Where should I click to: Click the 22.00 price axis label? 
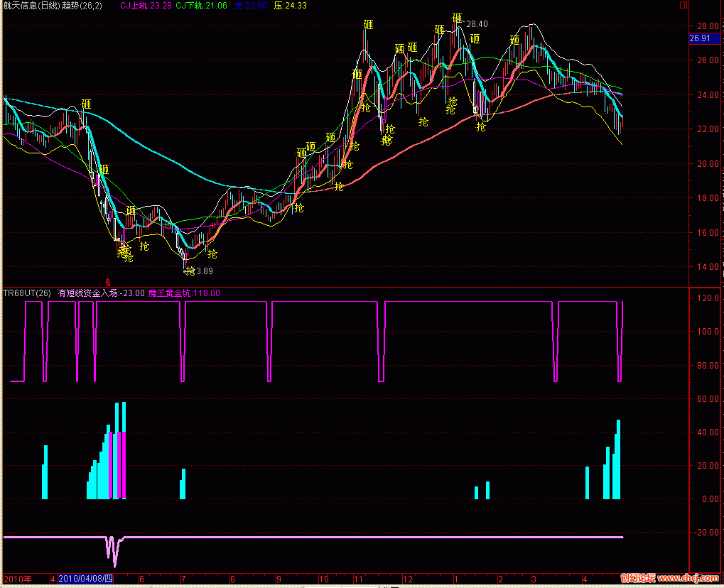coord(708,129)
